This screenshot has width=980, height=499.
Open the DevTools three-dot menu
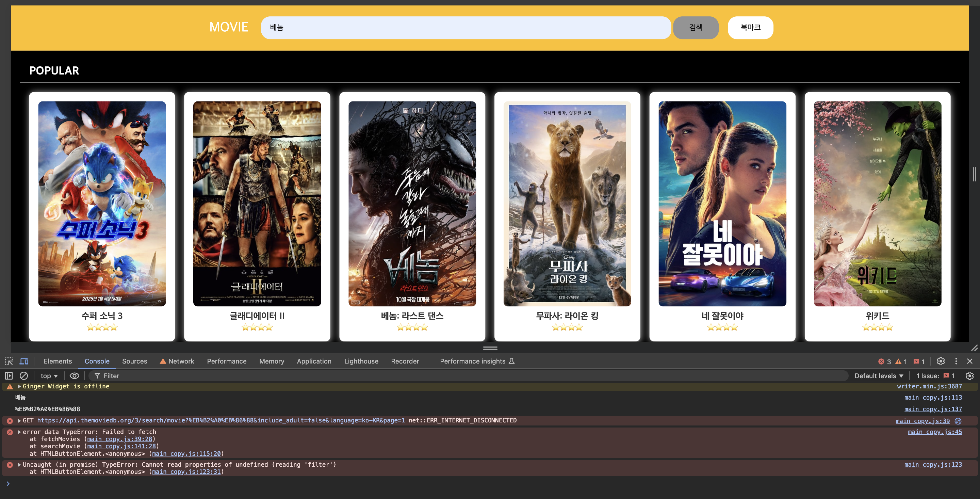955,361
